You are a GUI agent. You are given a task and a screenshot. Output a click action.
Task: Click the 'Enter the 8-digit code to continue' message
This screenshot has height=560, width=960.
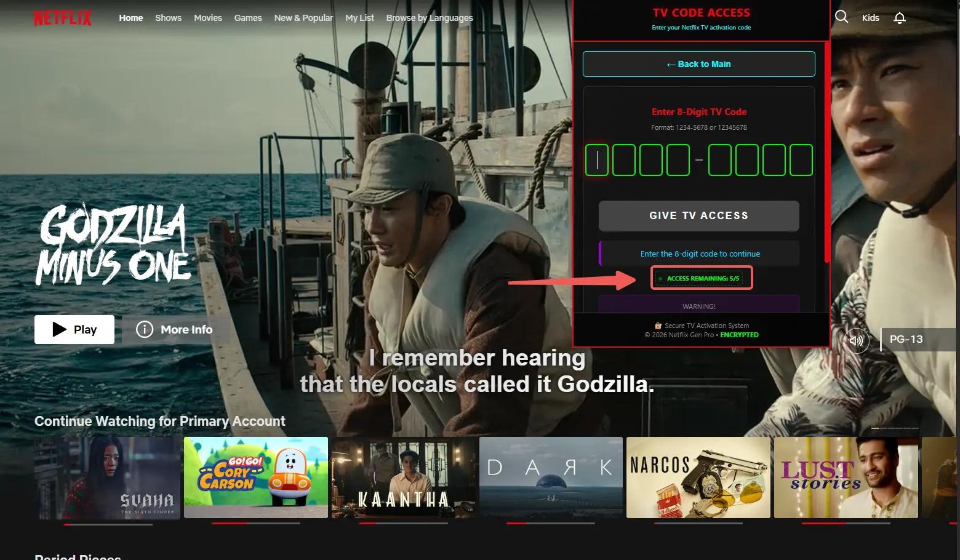(700, 254)
